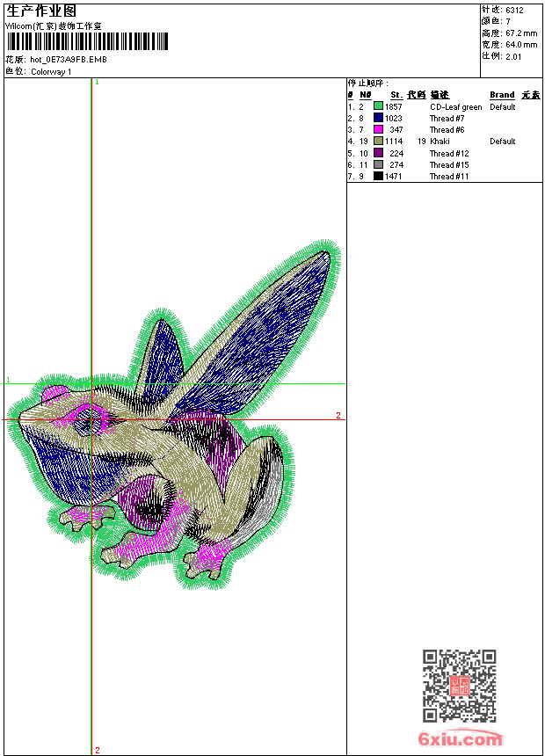
Task: Click the 'St.' column header
Action: coord(396,95)
